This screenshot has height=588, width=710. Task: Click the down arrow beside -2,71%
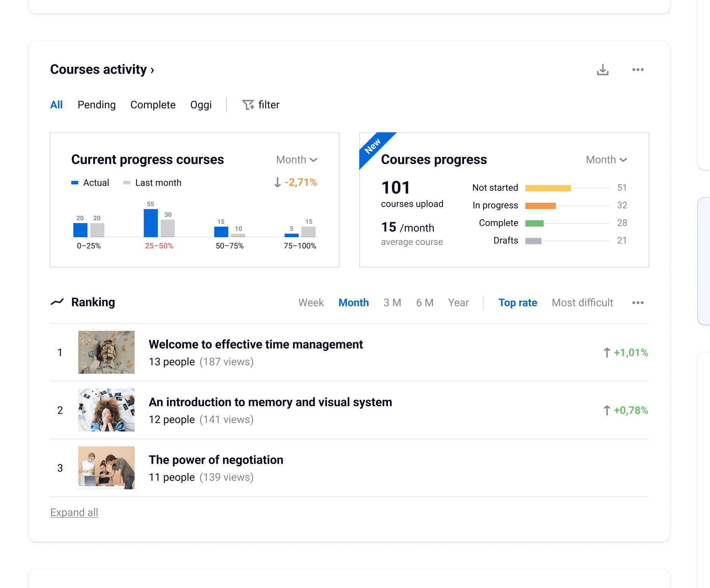click(277, 182)
